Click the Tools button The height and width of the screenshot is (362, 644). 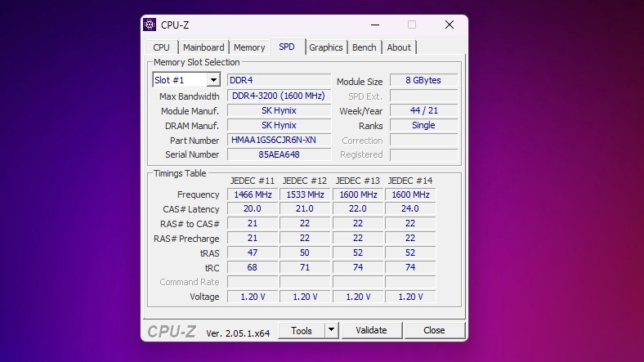coord(302,330)
